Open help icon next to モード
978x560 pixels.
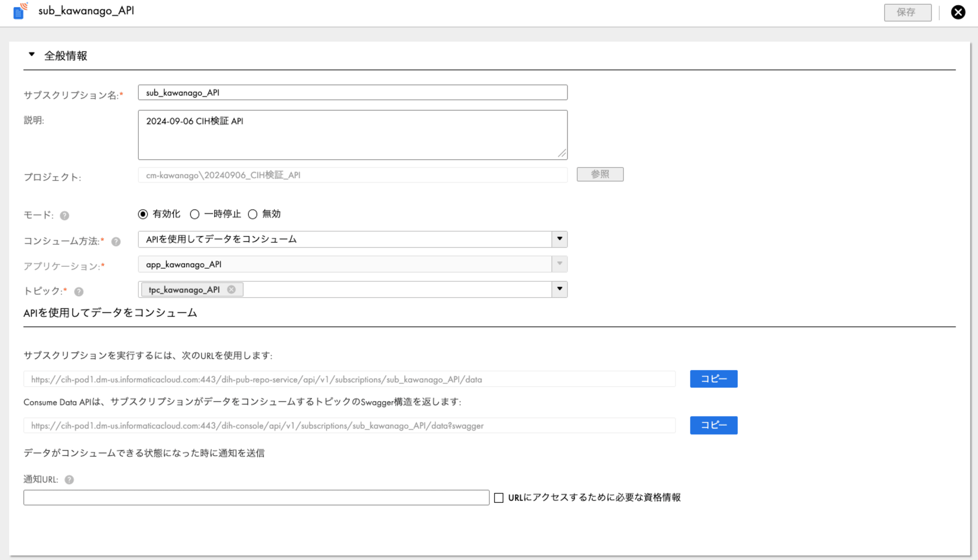click(65, 215)
